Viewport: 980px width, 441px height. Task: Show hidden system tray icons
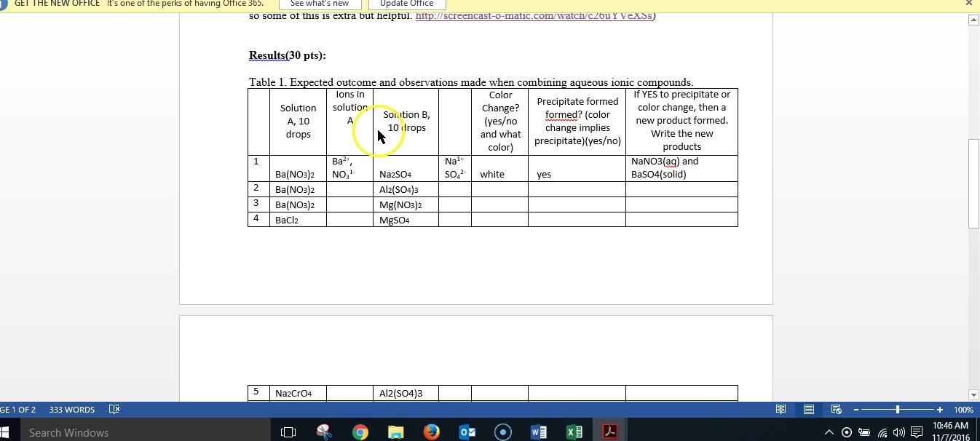coord(829,432)
